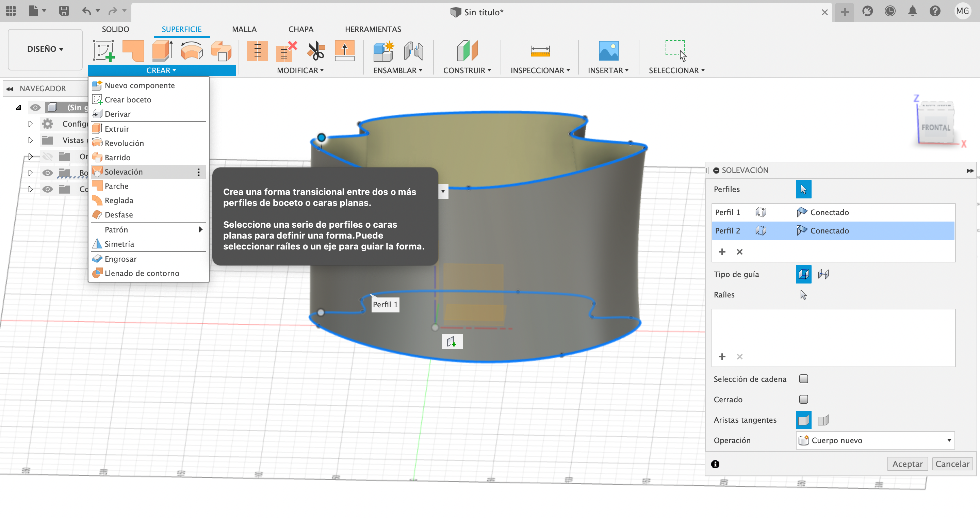Select the Revolución tool
This screenshot has width=980, height=518.
coord(123,143)
